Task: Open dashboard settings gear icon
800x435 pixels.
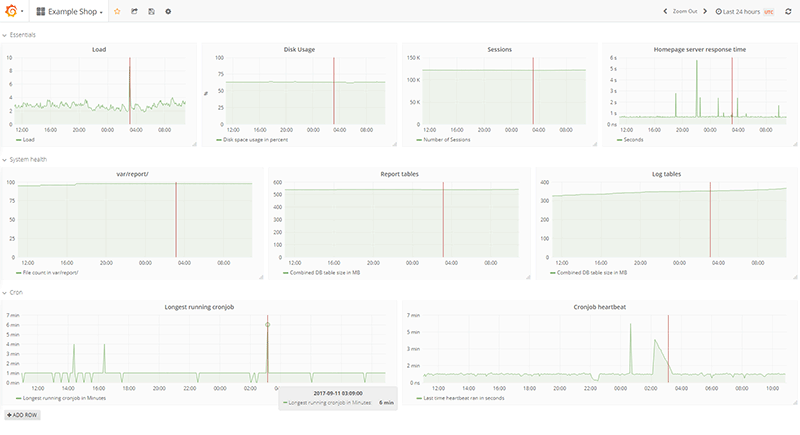Action: (168, 11)
